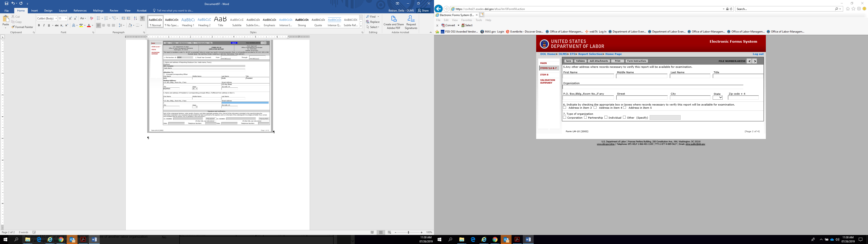Center-align text using the ribbon icon
Image resolution: width=868 pixels, height=244 pixels.
pos(104,25)
